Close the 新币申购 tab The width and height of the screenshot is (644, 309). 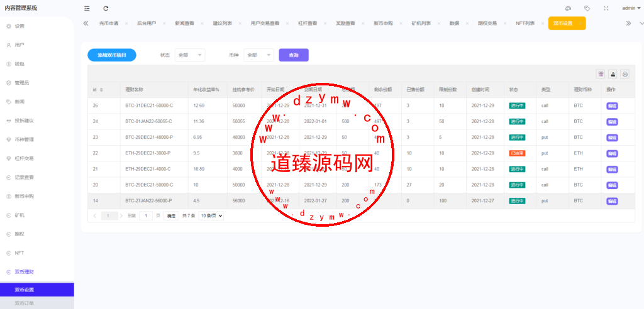401,23
